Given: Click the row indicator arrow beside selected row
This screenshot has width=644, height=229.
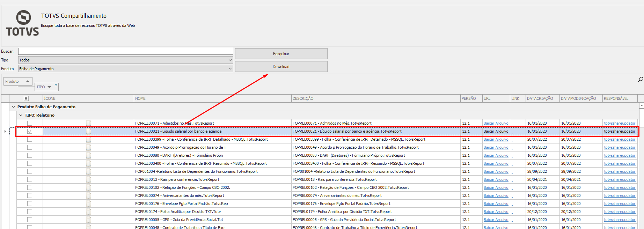Looking at the screenshot, I should tap(5, 131).
